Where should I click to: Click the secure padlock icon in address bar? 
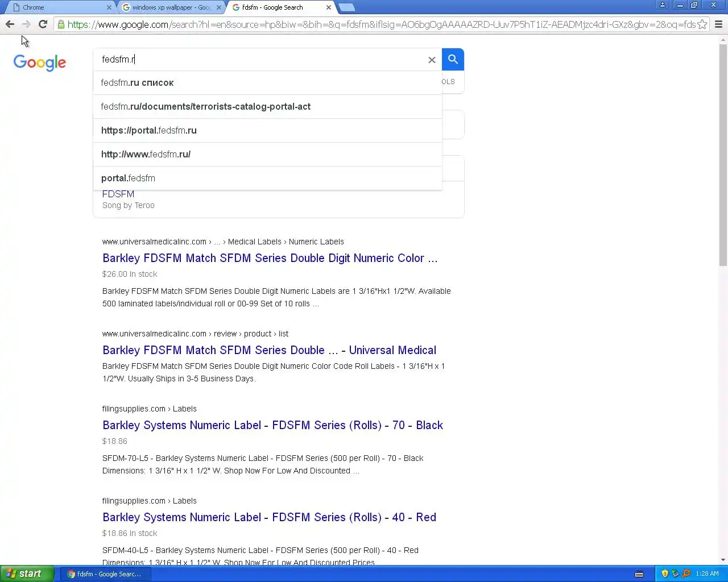tap(61, 24)
